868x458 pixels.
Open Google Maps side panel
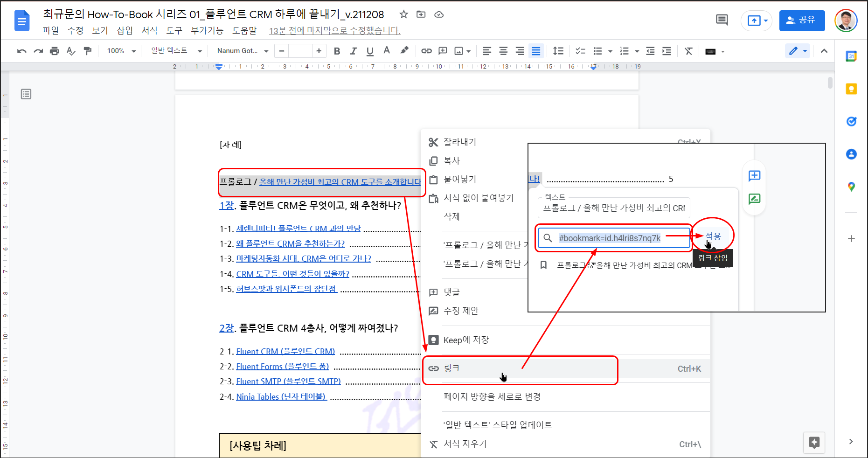click(x=851, y=187)
